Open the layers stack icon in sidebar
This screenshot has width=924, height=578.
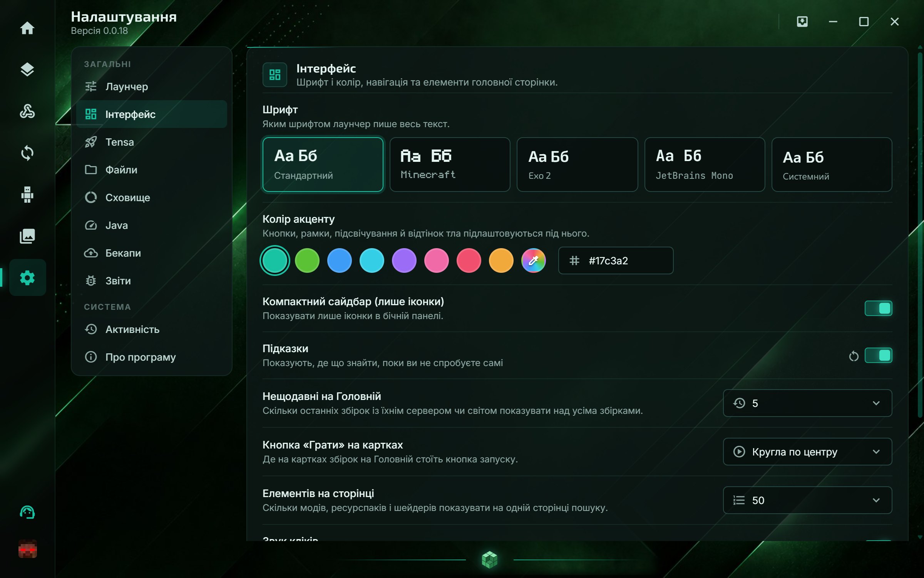tap(27, 70)
